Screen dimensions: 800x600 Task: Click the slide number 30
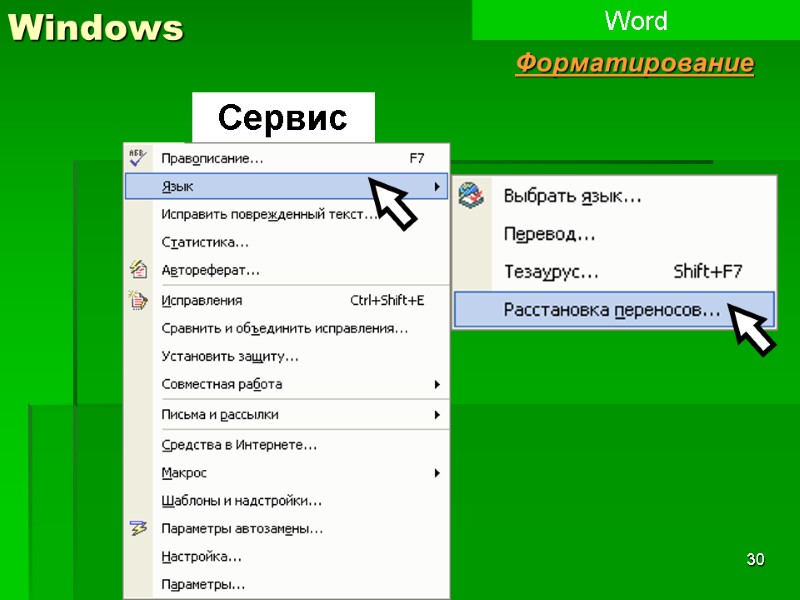pyautogui.click(x=755, y=559)
